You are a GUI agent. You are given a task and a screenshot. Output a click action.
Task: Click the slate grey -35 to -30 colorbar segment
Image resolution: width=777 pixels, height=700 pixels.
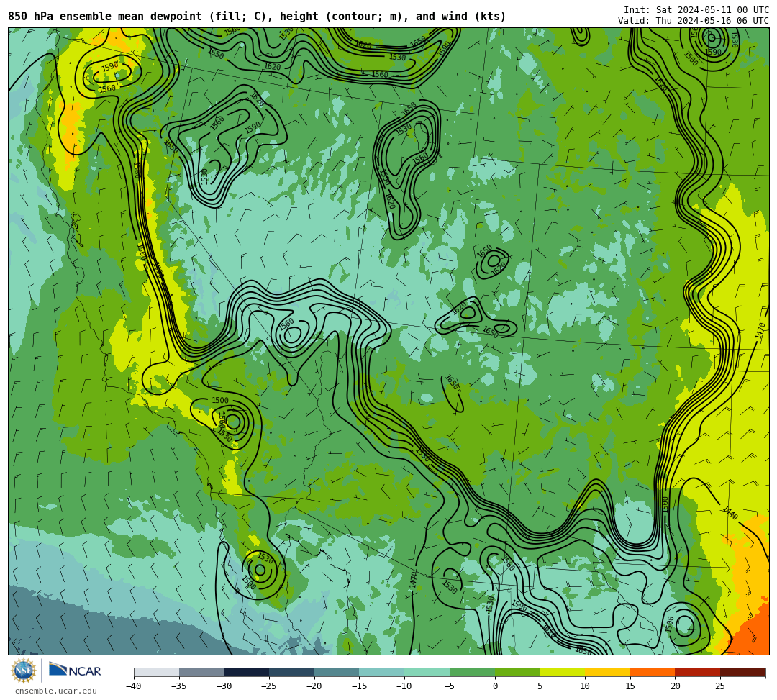201,672
